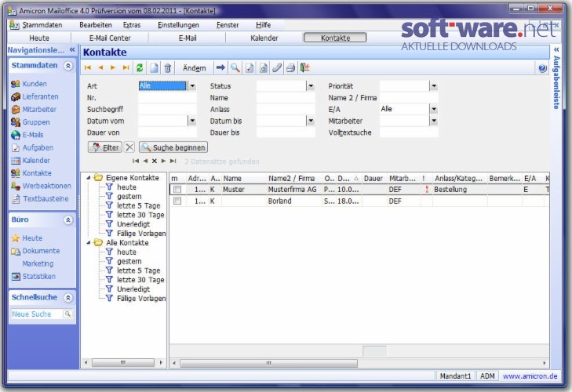
Task: Open help via blue question mark icon
Action: (x=542, y=68)
